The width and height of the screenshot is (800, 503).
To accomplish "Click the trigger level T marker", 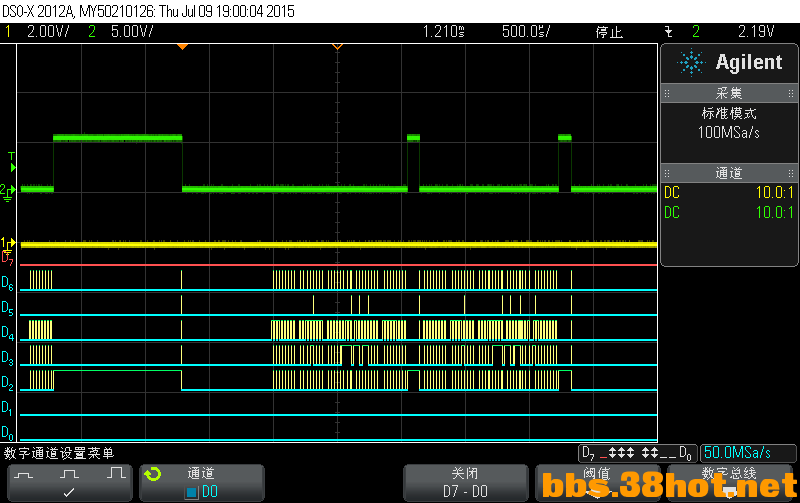I will coord(12,162).
